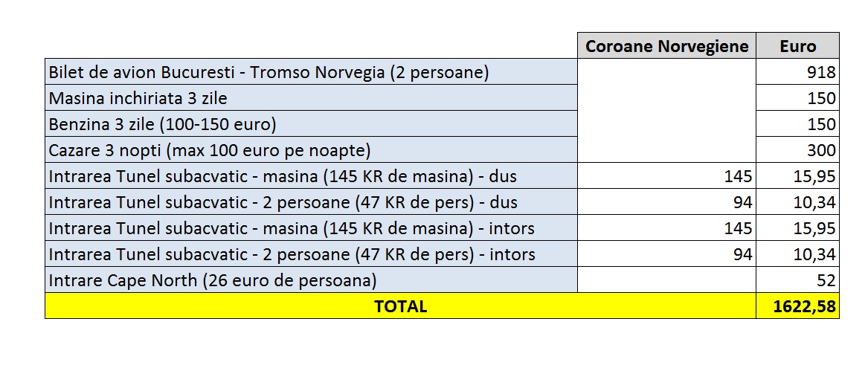Click the yellow TOTAL label cell
The width and height of the screenshot is (868, 365).
click(400, 306)
